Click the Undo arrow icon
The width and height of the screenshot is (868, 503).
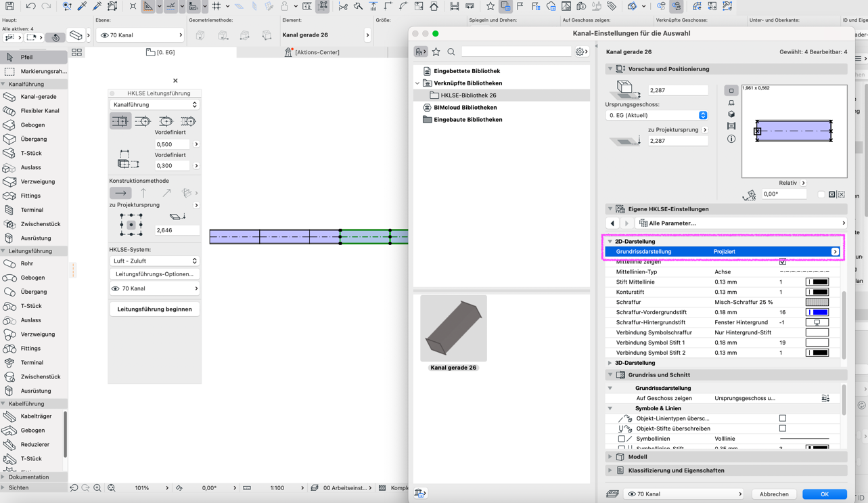(x=30, y=6)
